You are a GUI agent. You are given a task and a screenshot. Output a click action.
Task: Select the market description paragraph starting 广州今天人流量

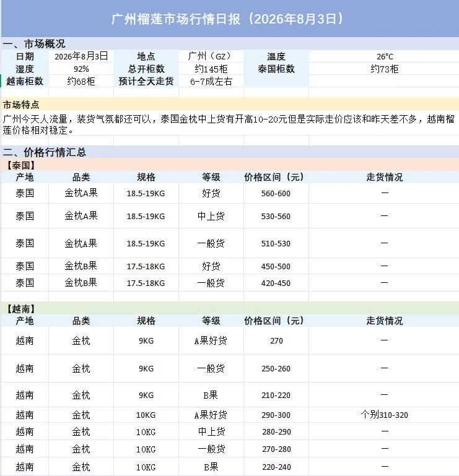(229, 124)
